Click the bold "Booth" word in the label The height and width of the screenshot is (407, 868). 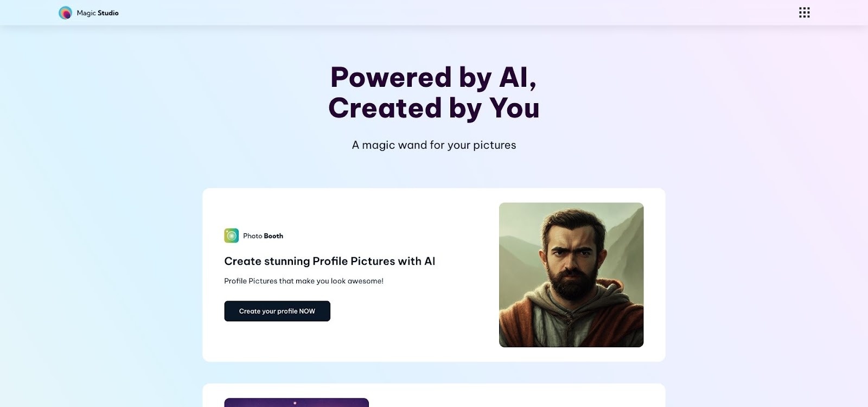[274, 236]
